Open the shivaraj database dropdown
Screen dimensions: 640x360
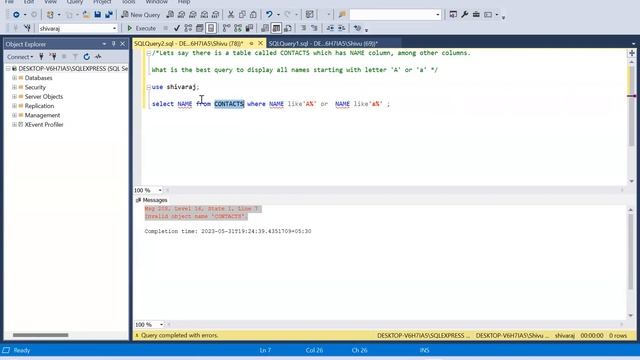(114, 28)
